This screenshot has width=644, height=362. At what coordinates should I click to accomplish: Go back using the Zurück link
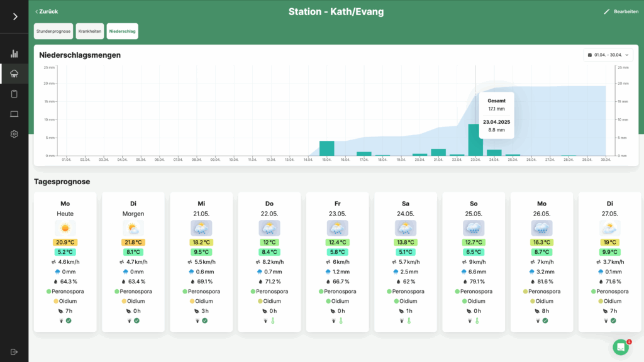click(47, 11)
